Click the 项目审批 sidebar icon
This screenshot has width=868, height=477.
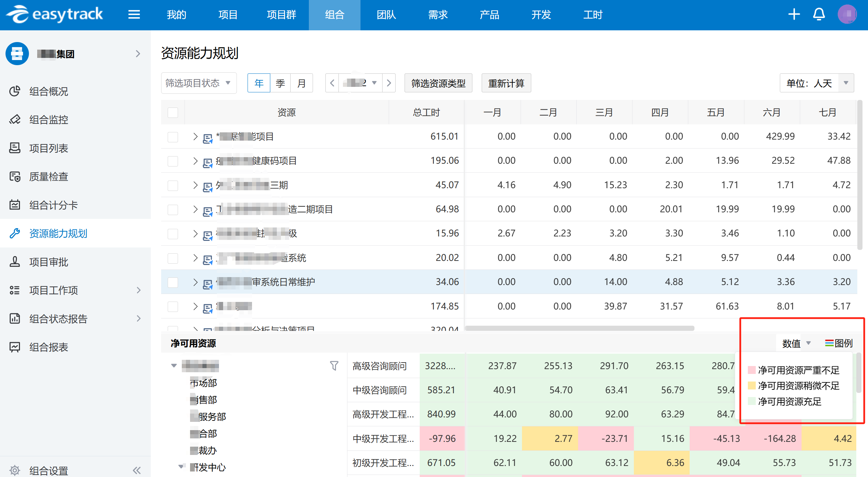(14, 262)
